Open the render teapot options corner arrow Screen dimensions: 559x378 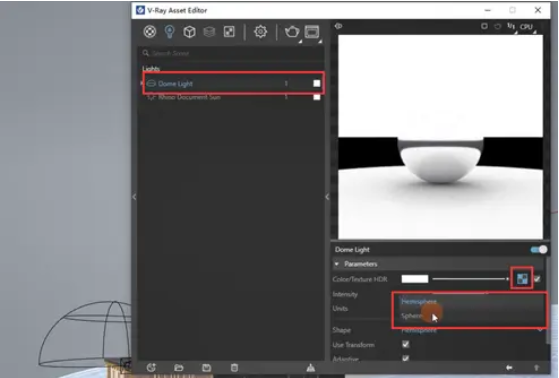click(x=300, y=42)
